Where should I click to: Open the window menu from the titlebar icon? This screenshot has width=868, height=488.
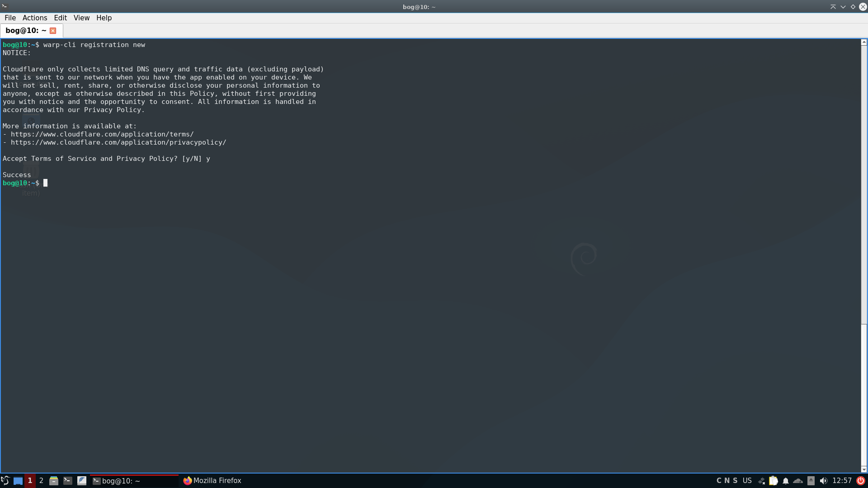pyautogui.click(x=5, y=6)
